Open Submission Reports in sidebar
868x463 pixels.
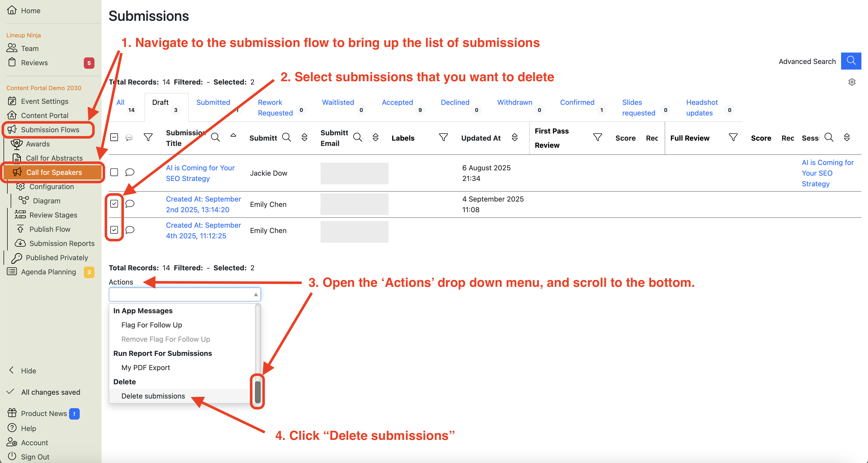click(62, 243)
